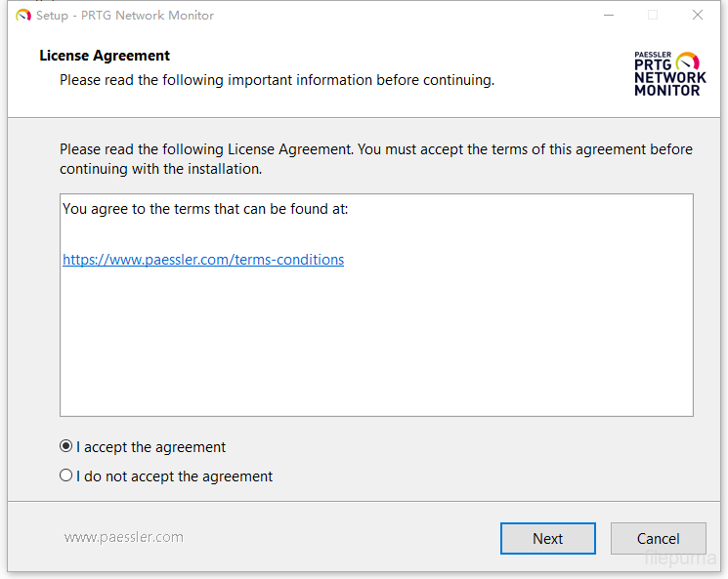The width and height of the screenshot is (728, 579).
Task: Open the paessler.com terms-conditions link
Action: [x=203, y=260]
